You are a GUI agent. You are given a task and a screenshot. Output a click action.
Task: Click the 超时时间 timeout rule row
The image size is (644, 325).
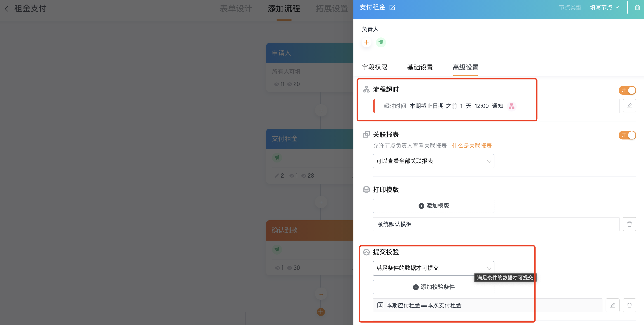coord(496,106)
